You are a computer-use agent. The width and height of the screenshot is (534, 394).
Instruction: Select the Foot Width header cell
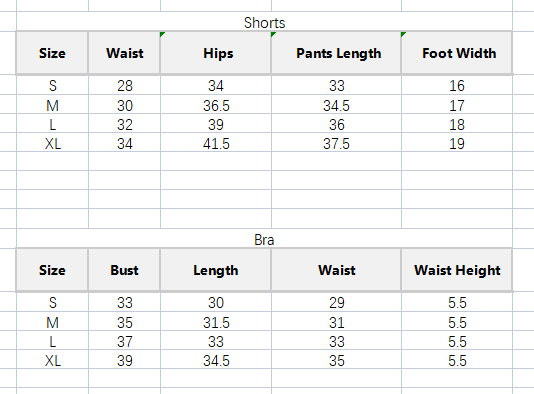click(457, 53)
